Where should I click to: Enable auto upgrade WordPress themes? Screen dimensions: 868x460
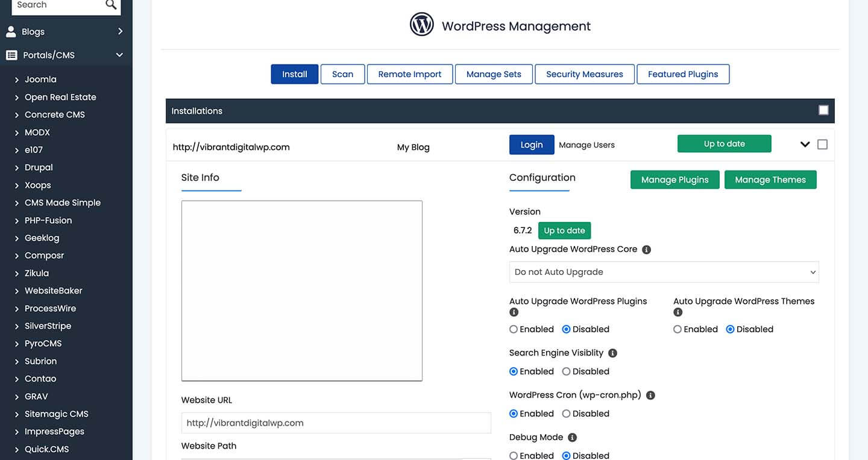point(678,329)
